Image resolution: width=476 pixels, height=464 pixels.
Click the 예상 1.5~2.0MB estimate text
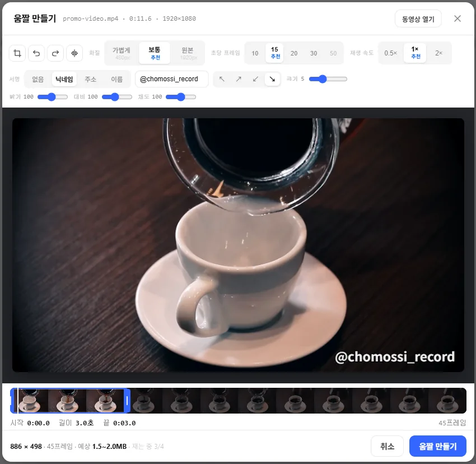[x=102, y=447]
